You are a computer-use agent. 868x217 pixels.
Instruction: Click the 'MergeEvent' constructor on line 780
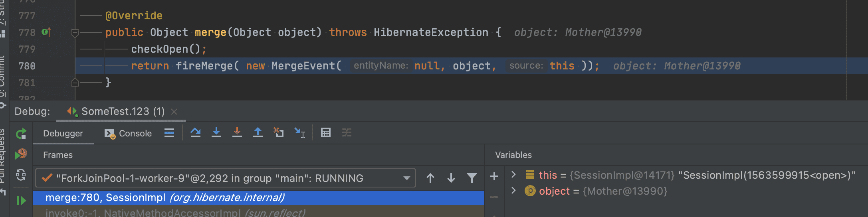click(303, 66)
